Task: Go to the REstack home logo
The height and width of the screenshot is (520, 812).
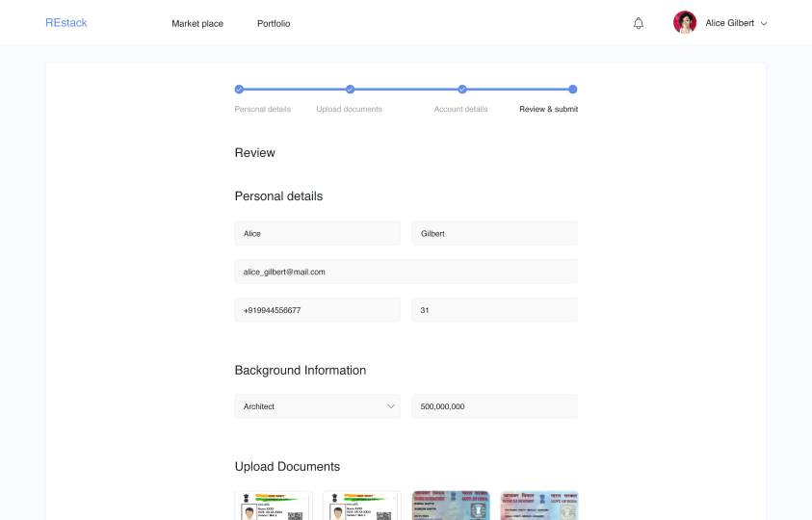Action: click(66, 23)
